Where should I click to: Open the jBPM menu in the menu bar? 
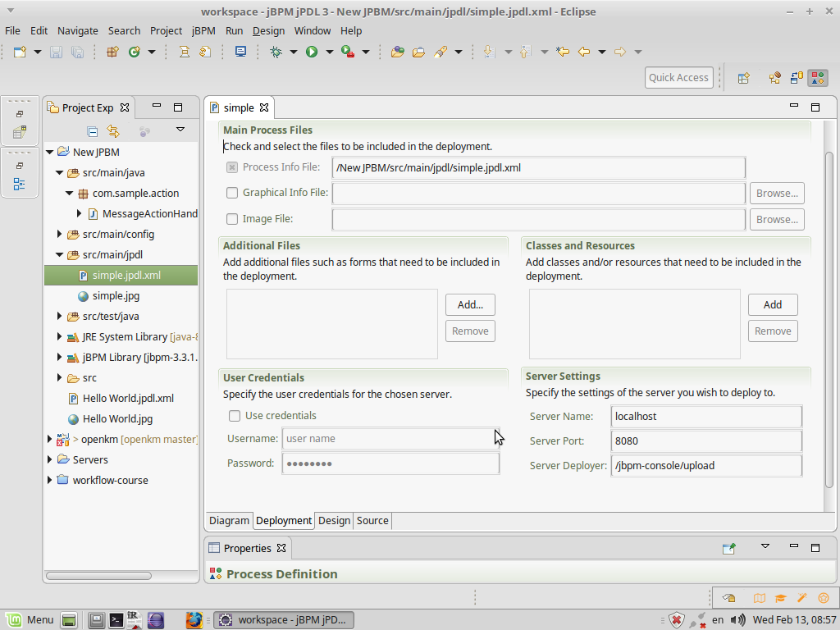tap(203, 30)
